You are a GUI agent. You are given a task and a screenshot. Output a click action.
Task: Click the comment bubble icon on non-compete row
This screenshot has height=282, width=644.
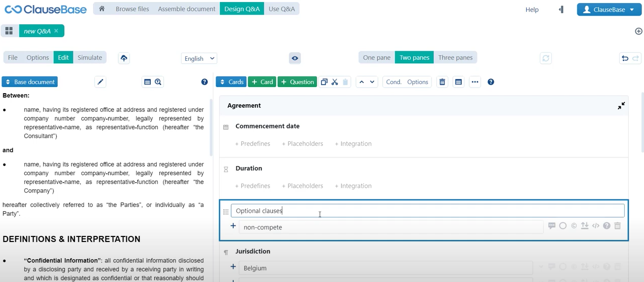coord(551,226)
